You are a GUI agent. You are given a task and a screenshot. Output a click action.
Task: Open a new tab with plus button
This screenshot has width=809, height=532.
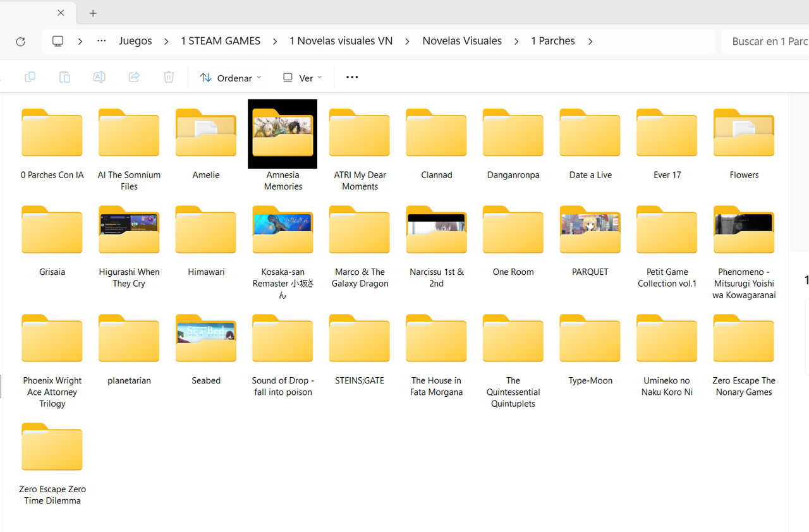click(x=93, y=13)
